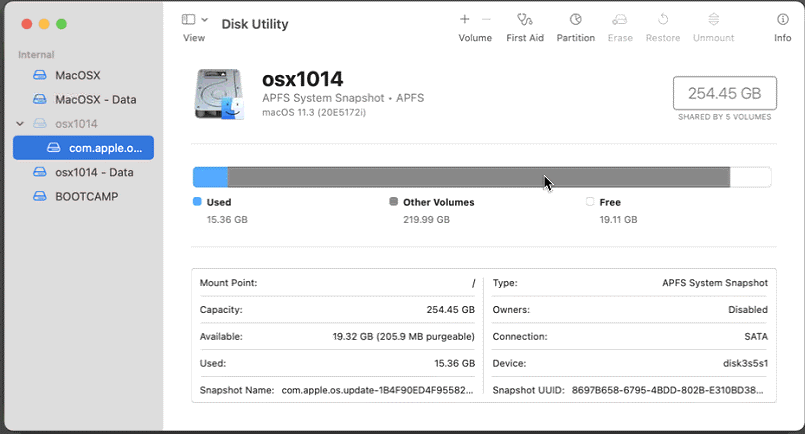Click the Type APFS System Snapshot value

pos(715,283)
